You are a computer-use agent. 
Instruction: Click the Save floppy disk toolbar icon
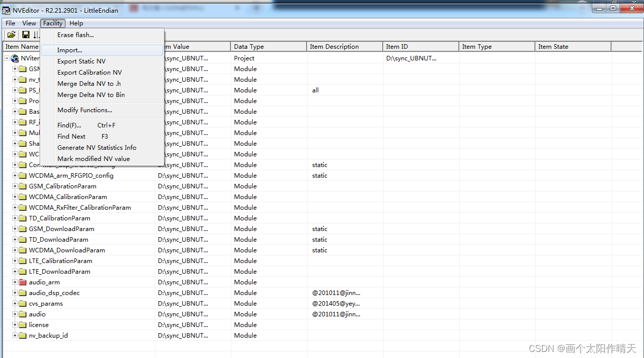tap(26, 35)
